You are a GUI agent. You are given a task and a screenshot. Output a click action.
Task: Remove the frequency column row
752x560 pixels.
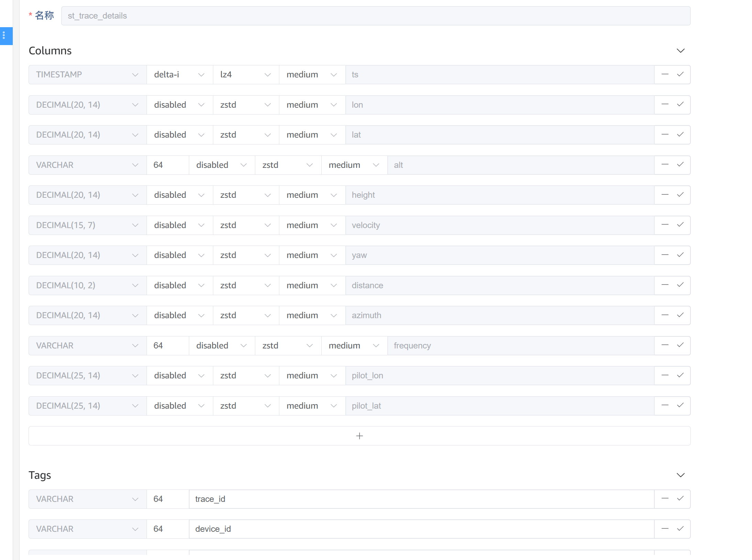(x=665, y=345)
